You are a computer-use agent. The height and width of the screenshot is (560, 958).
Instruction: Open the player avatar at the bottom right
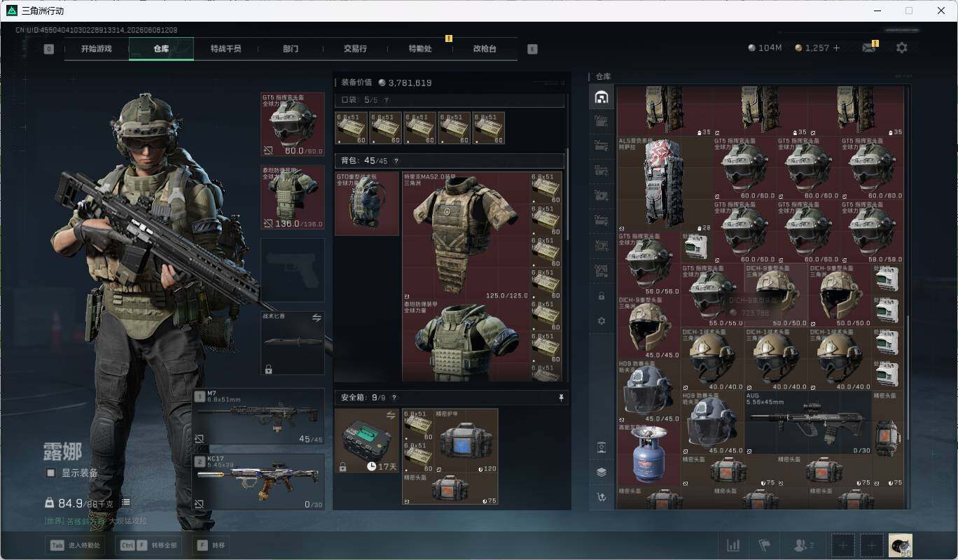pos(900,545)
